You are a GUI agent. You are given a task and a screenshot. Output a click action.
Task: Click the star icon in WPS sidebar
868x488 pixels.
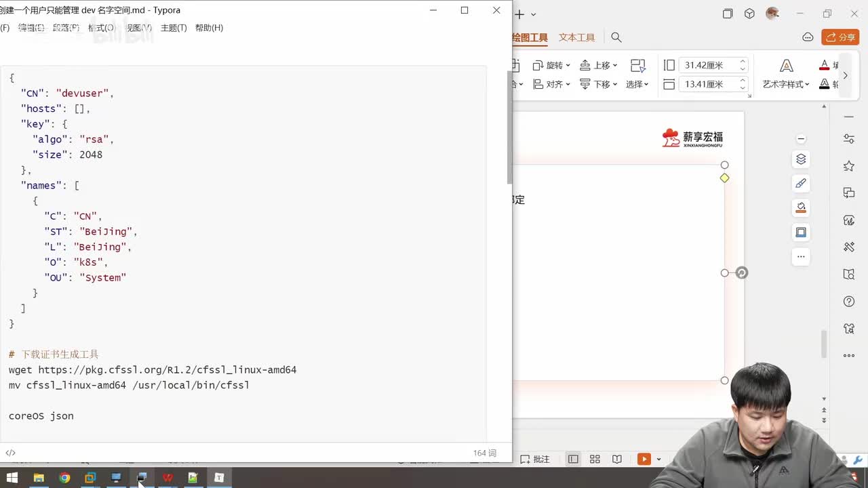pyautogui.click(x=848, y=166)
